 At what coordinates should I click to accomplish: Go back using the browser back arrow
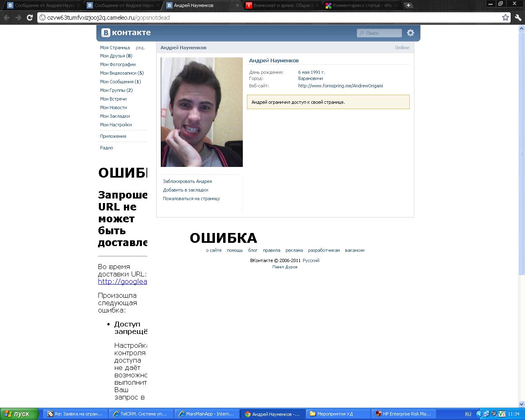click(7, 18)
